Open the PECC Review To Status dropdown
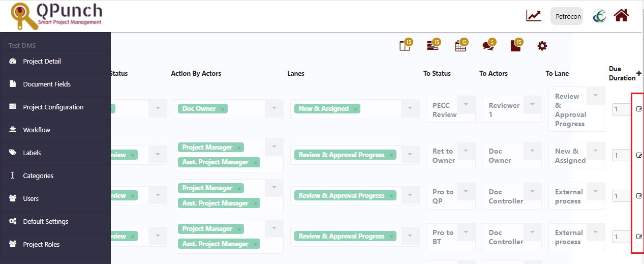The image size is (644, 264). point(466,104)
